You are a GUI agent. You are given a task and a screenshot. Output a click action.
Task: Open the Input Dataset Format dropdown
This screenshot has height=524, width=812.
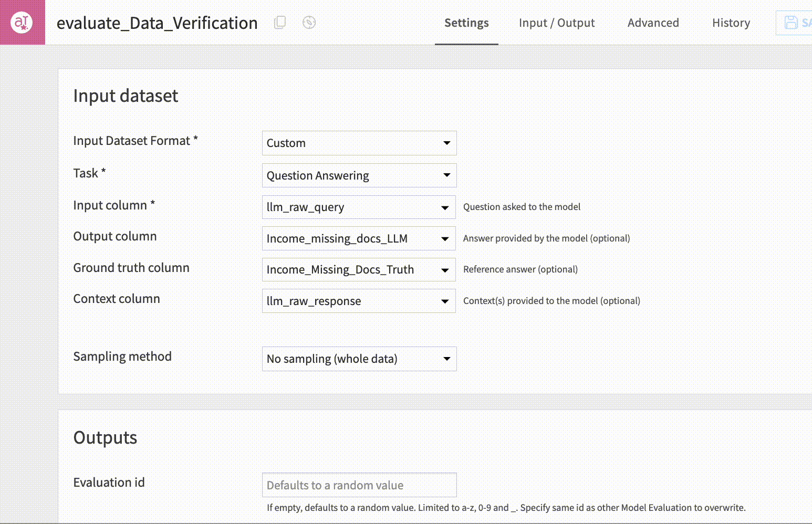tap(359, 143)
